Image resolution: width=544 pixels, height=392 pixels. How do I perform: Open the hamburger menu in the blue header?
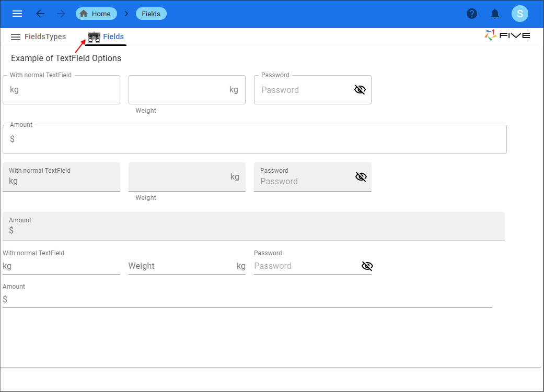[x=17, y=14]
